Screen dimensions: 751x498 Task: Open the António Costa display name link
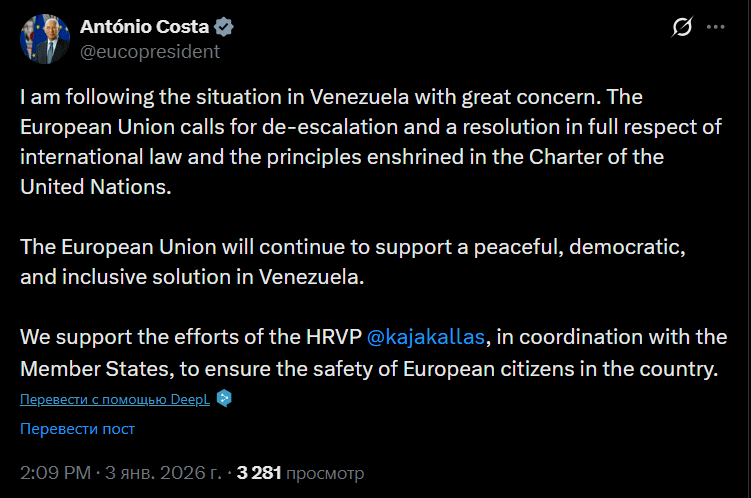[144, 27]
